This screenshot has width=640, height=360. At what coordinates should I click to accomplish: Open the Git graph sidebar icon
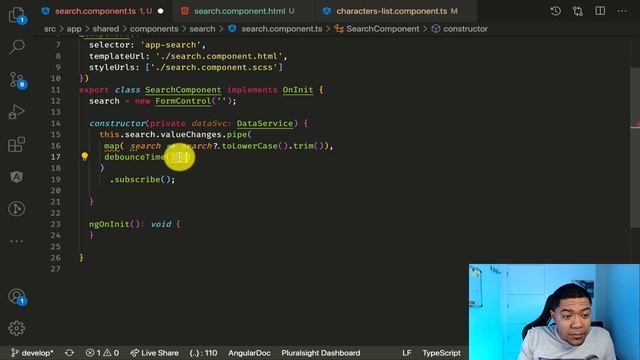click(x=16, y=209)
